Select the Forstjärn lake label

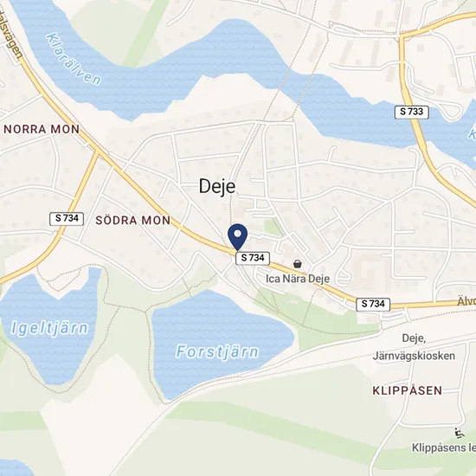point(217,352)
